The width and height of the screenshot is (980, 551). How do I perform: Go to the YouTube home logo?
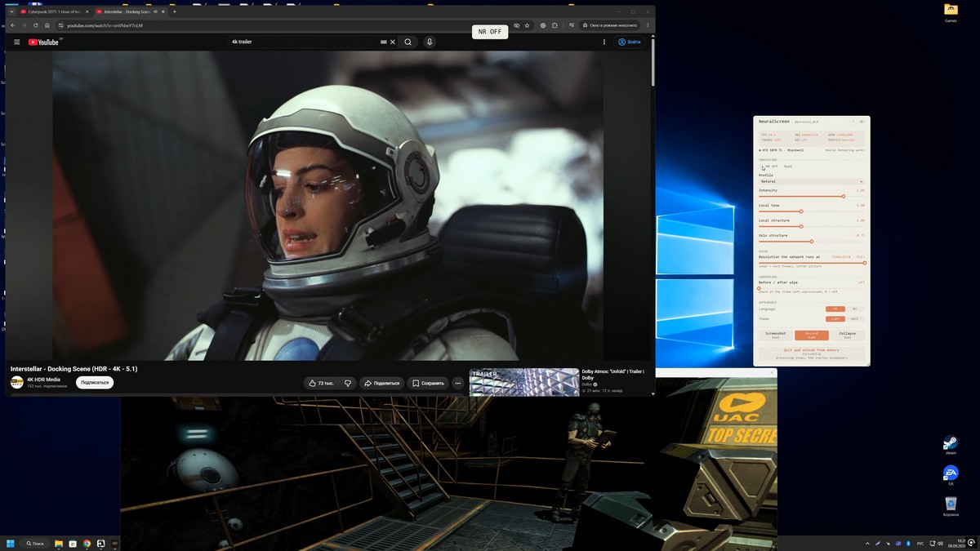pos(43,42)
